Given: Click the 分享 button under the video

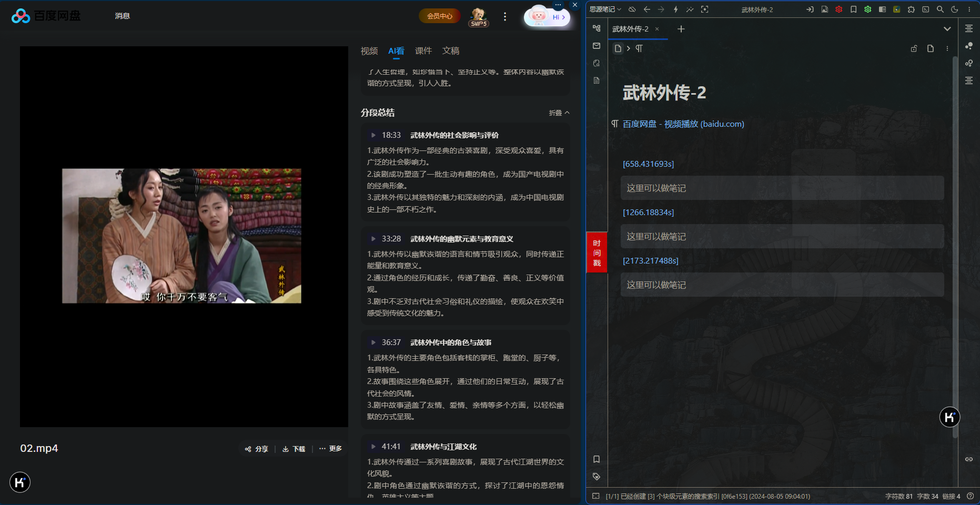Looking at the screenshot, I should (257, 449).
